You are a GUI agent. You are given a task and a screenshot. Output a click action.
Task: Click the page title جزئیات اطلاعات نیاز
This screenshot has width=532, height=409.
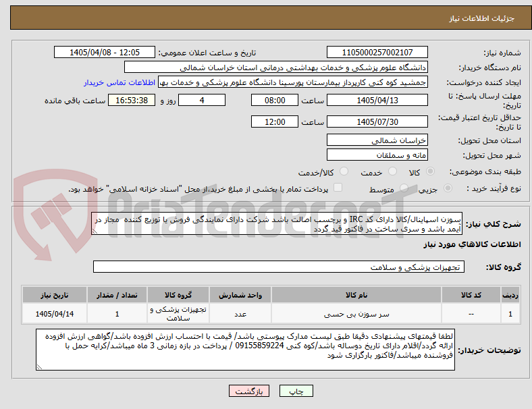point(482,18)
